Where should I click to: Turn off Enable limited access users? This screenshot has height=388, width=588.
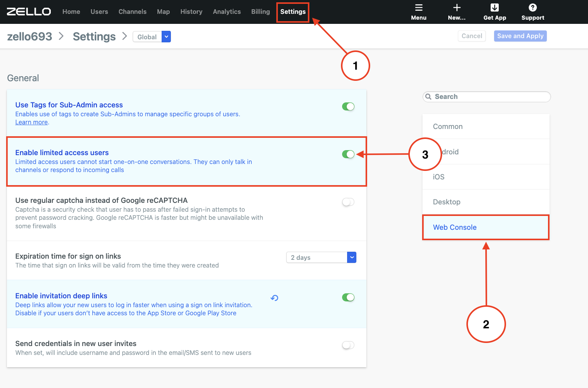click(x=348, y=154)
